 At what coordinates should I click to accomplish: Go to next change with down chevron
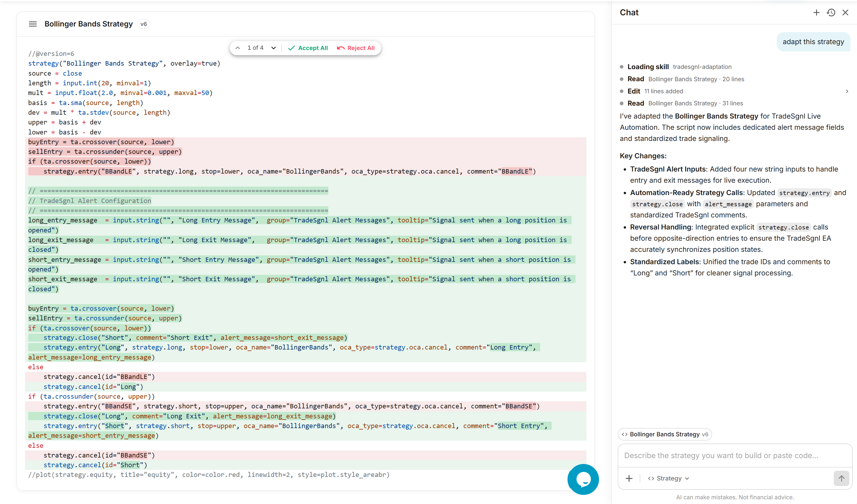coord(273,48)
